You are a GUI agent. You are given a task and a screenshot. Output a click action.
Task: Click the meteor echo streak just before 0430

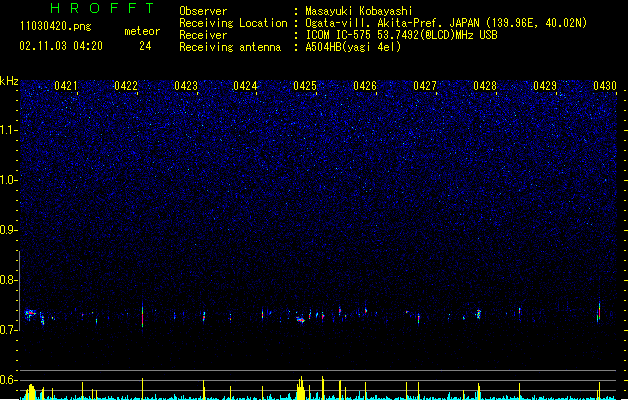599,312
